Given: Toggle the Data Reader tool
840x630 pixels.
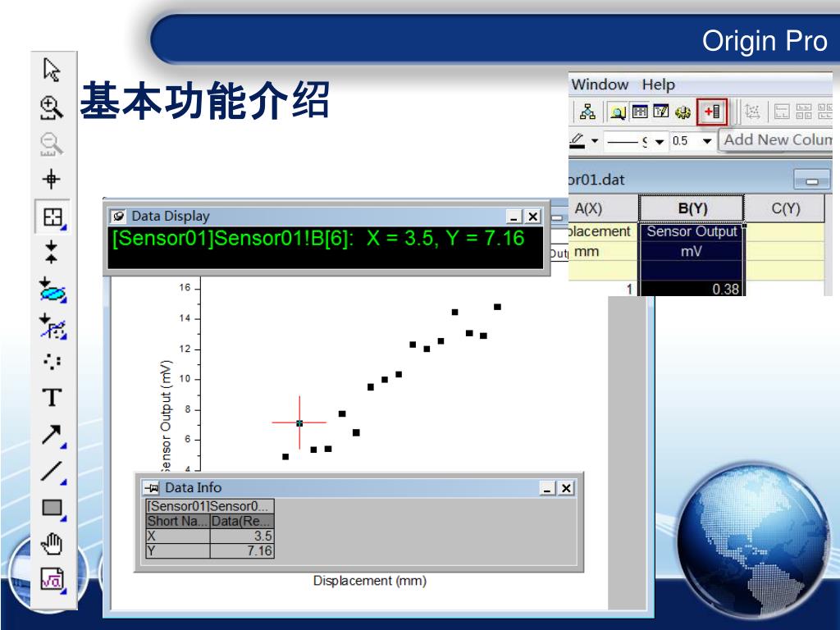Looking at the screenshot, I should pos(52,217).
